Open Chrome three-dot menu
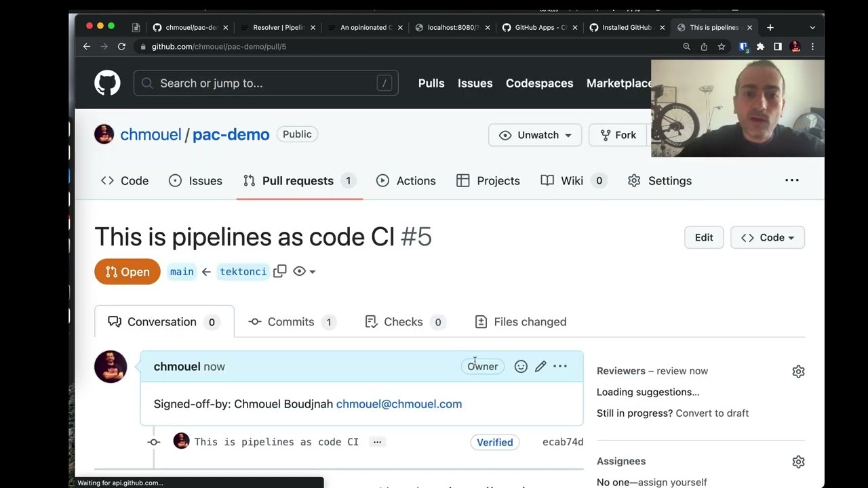Screen dimensions: 868x488 coord(812,47)
